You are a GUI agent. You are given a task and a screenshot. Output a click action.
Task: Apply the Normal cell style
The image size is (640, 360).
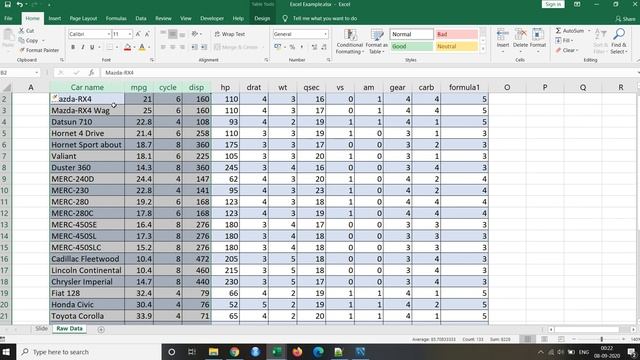(411, 34)
